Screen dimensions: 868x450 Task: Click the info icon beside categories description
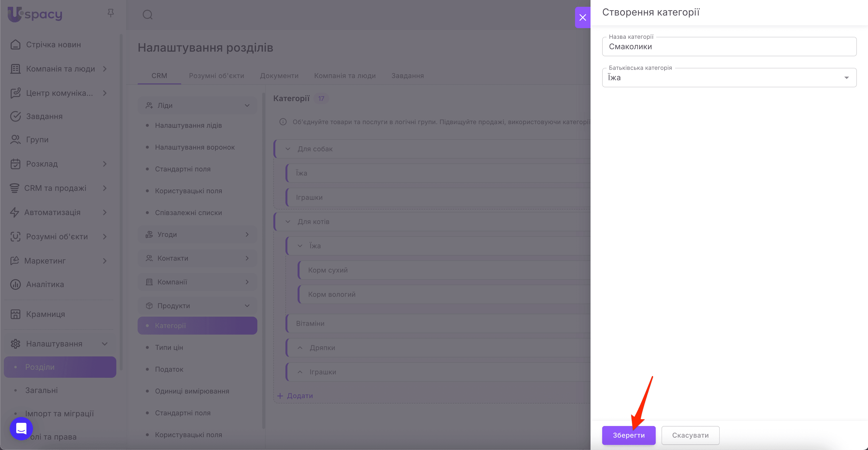[x=283, y=122]
